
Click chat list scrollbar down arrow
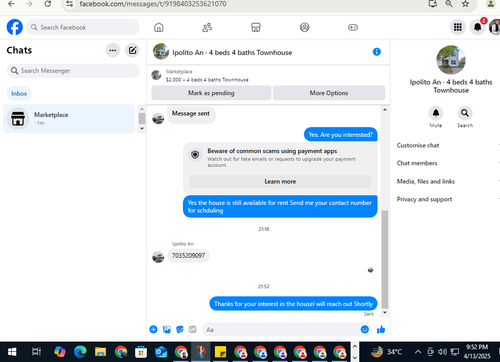pos(142,129)
